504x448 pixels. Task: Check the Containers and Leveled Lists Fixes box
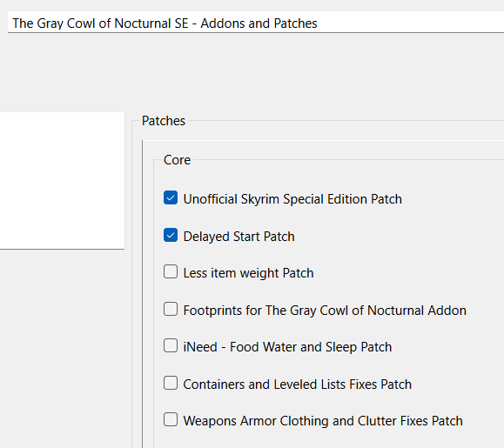171,383
